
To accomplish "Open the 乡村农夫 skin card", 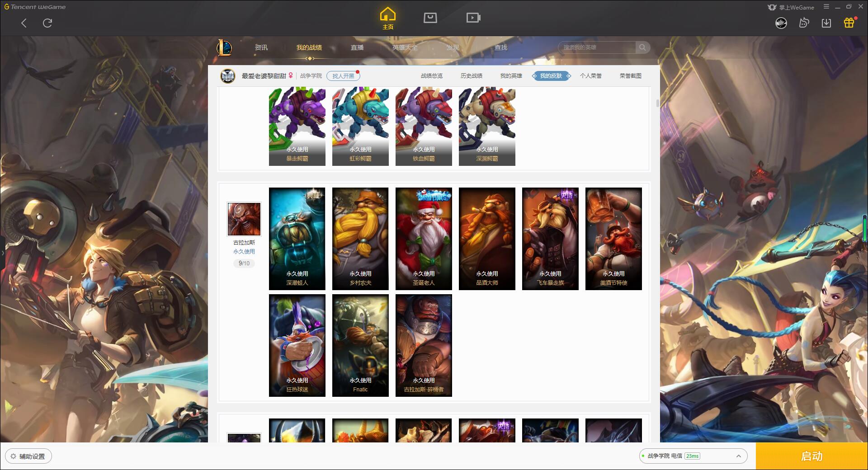I will 360,239.
